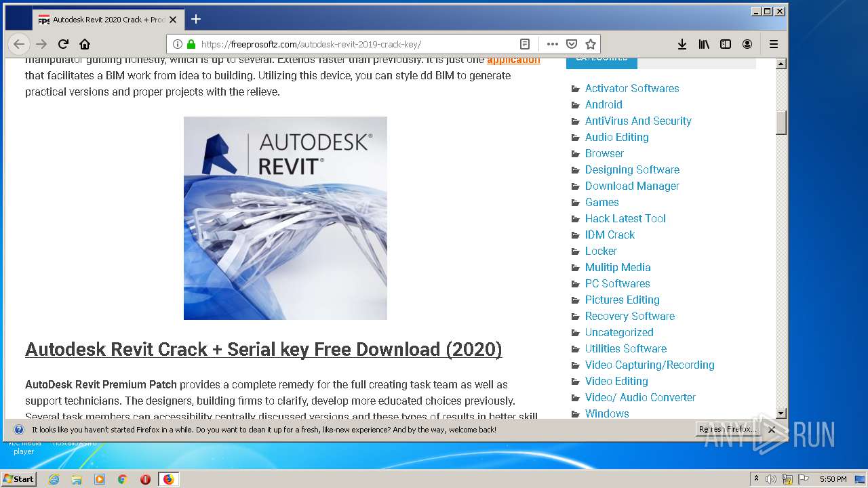This screenshot has height=488, width=868.
Task: Go to the Firefox home page
Action: click(x=85, y=44)
